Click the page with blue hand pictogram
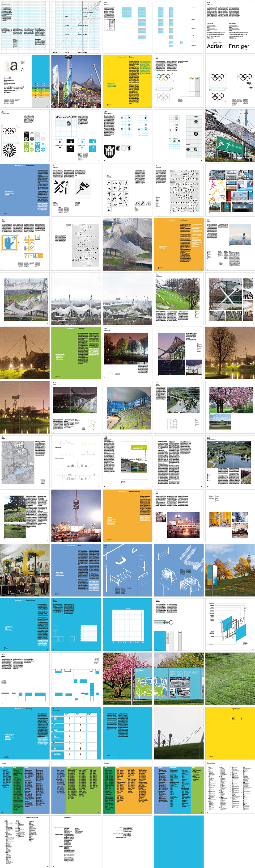The height and width of the screenshot is (868, 255). 25,244
